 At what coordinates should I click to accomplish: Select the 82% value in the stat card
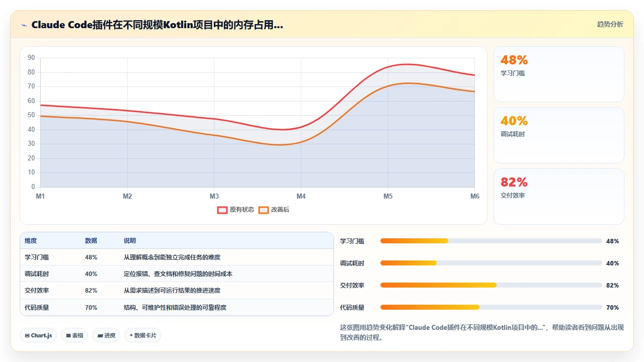tap(514, 182)
